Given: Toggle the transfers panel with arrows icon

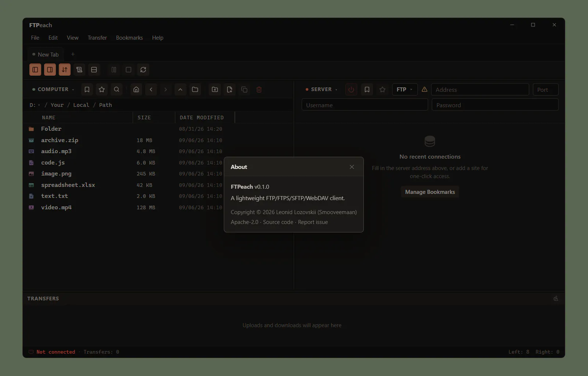Looking at the screenshot, I should 65,70.
